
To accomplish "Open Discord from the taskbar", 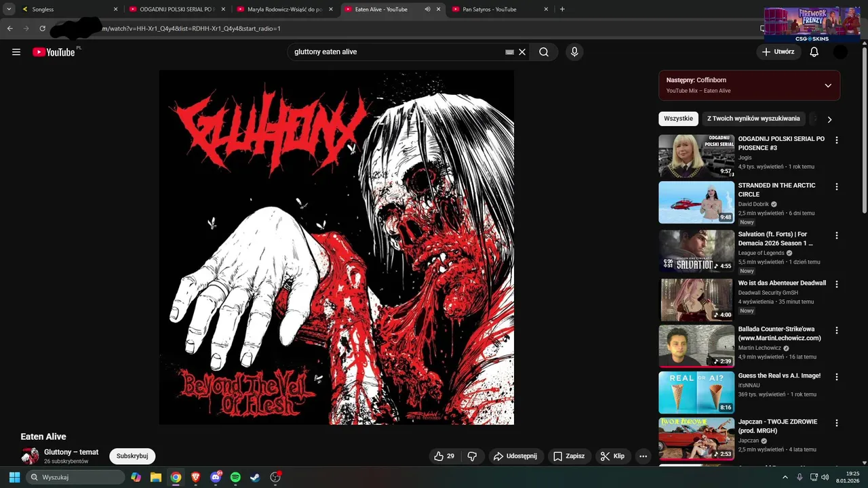I will tap(216, 477).
